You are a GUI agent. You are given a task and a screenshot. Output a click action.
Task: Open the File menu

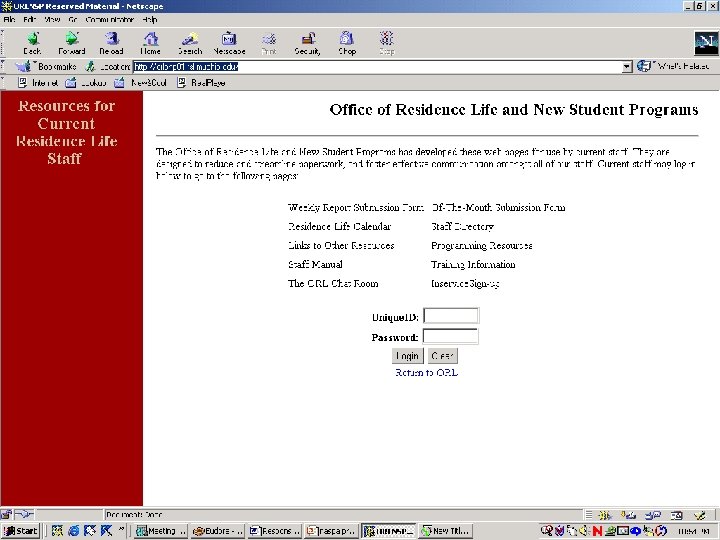10,20
